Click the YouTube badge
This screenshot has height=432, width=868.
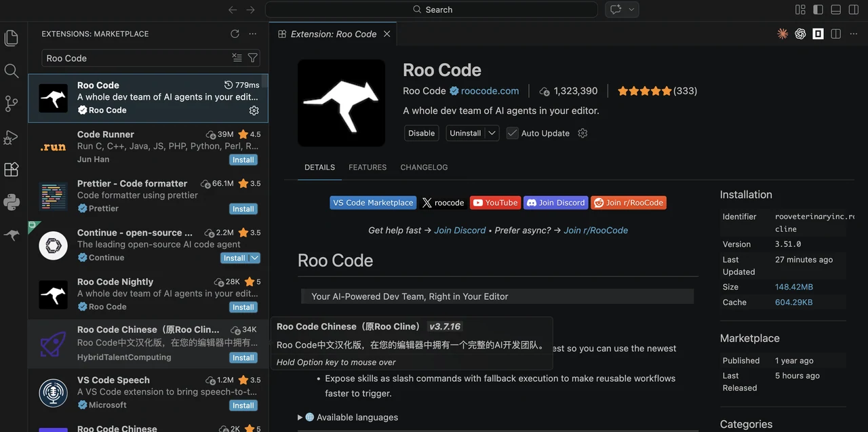click(495, 203)
